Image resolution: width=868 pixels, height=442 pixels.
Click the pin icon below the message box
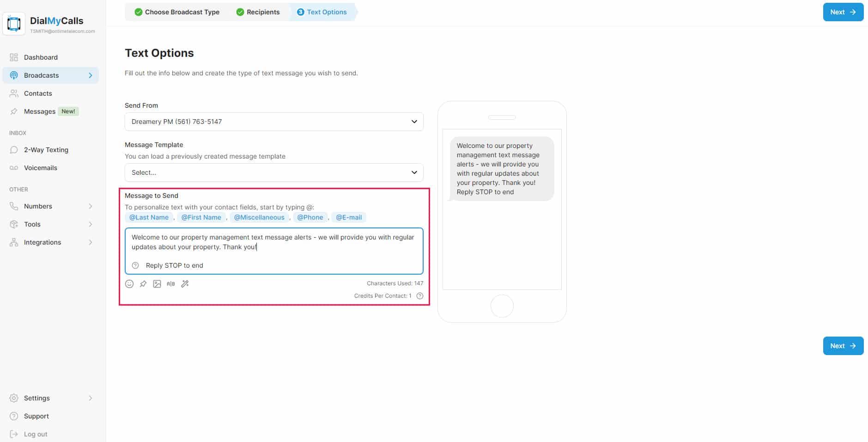[x=143, y=284]
